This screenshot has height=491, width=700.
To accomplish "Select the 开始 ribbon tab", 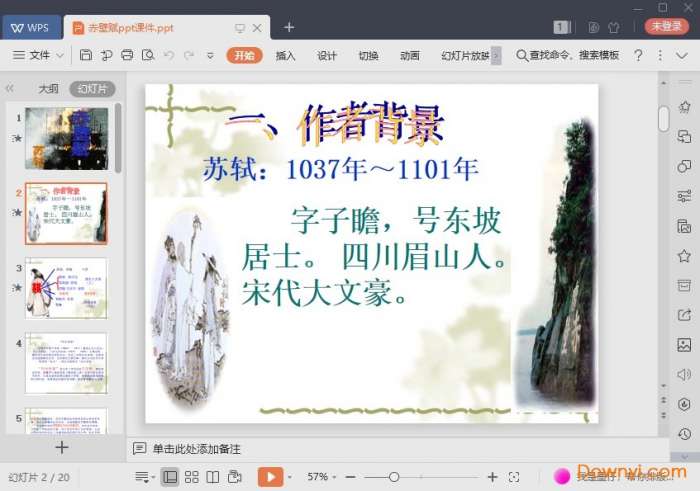I will point(244,55).
